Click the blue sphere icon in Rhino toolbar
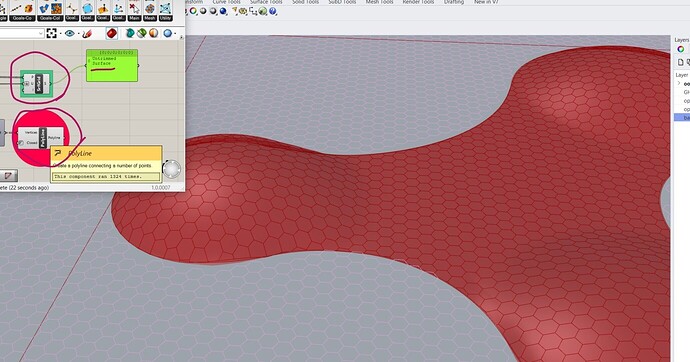This screenshot has height=362, width=690. (223, 11)
